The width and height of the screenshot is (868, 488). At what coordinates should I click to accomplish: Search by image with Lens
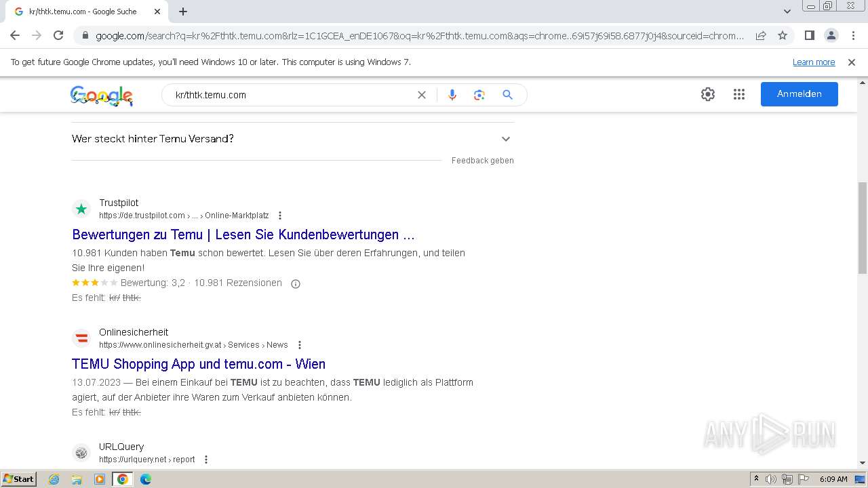pyautogui.click(x=479, y=95)
